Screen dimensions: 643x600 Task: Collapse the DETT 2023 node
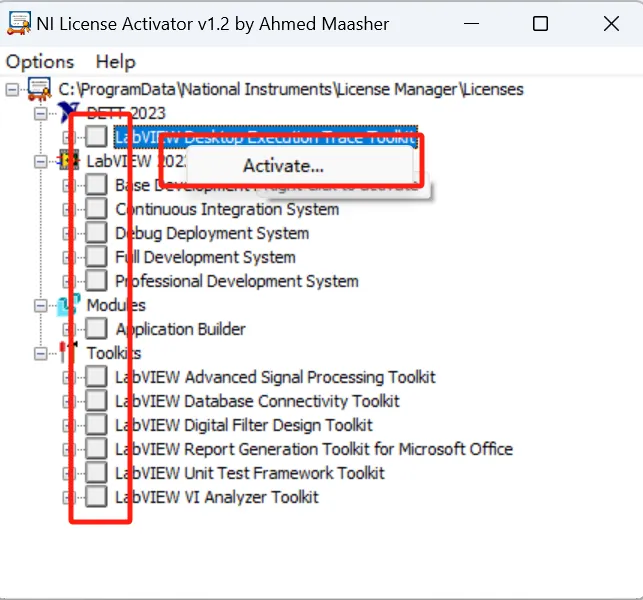point(41,113)
